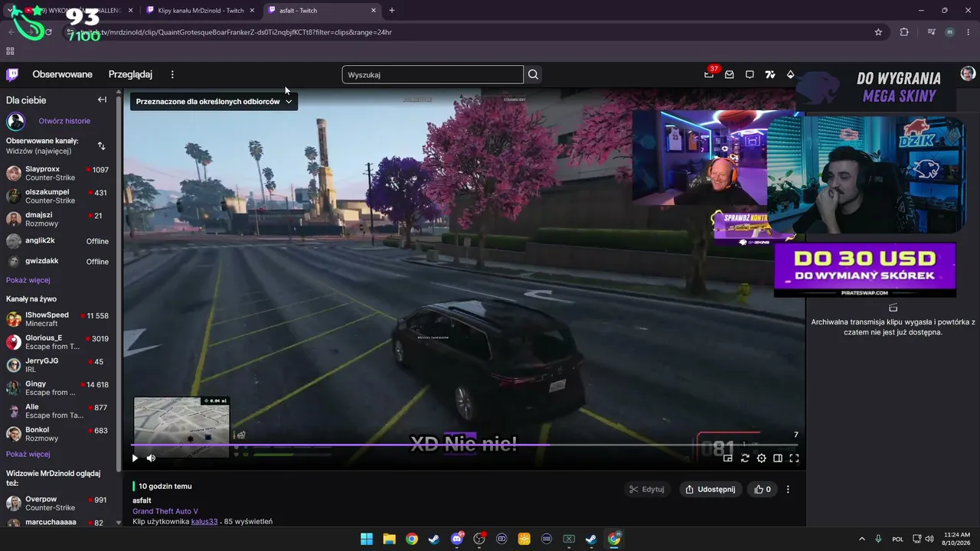The image size is (980, 551).
Task: Toggle fullscreen on the video player
Action: point(794,458)
